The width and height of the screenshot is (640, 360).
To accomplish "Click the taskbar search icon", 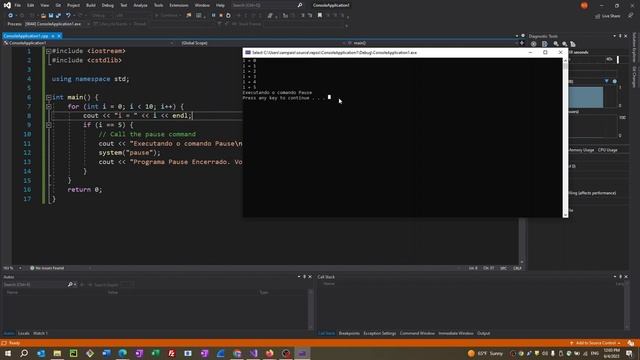I will click(x=24, y=353).
